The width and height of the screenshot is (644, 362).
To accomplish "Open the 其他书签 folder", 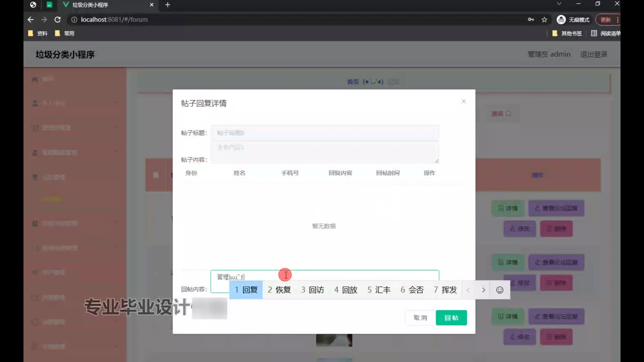I will tap(567, 34).
